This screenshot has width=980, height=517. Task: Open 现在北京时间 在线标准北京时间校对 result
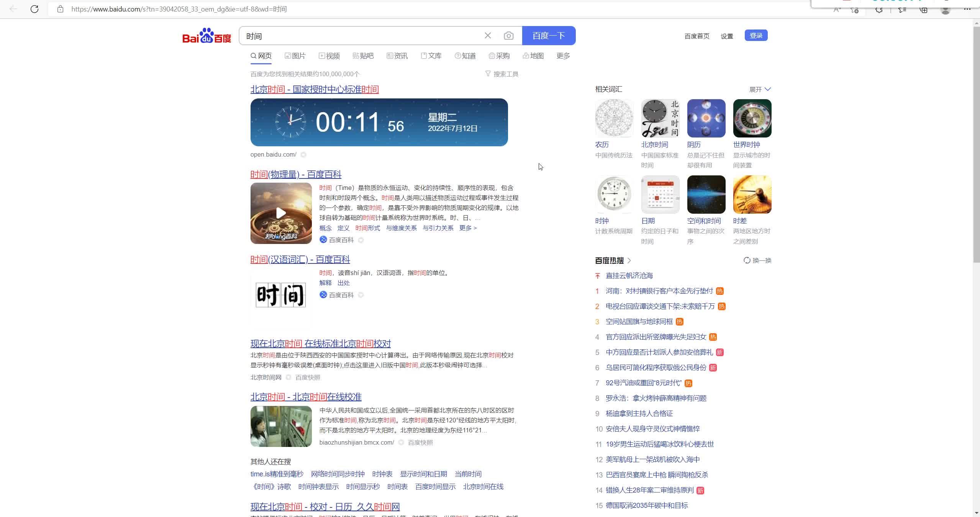tap(321, 344)
